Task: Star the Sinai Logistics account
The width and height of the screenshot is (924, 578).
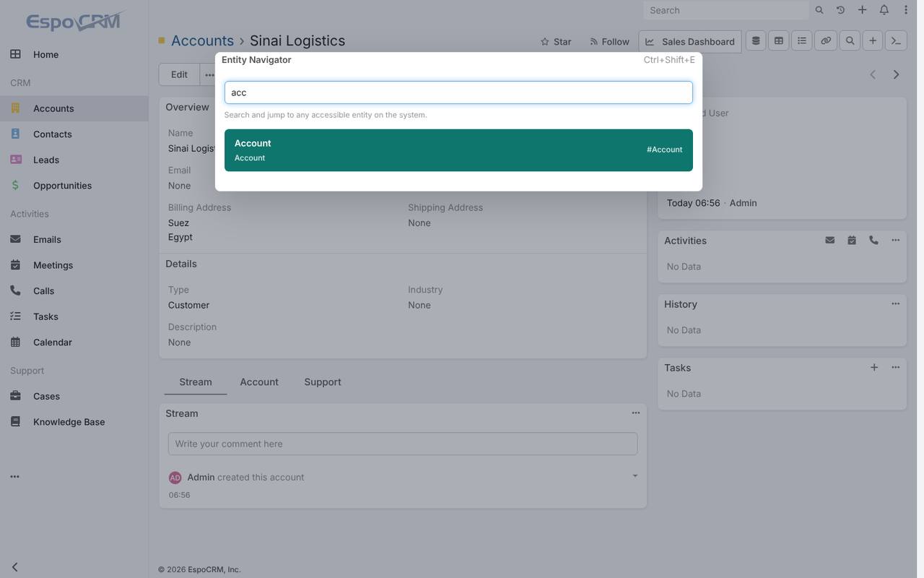Action: pyautogui.click(x=556, y=42)
